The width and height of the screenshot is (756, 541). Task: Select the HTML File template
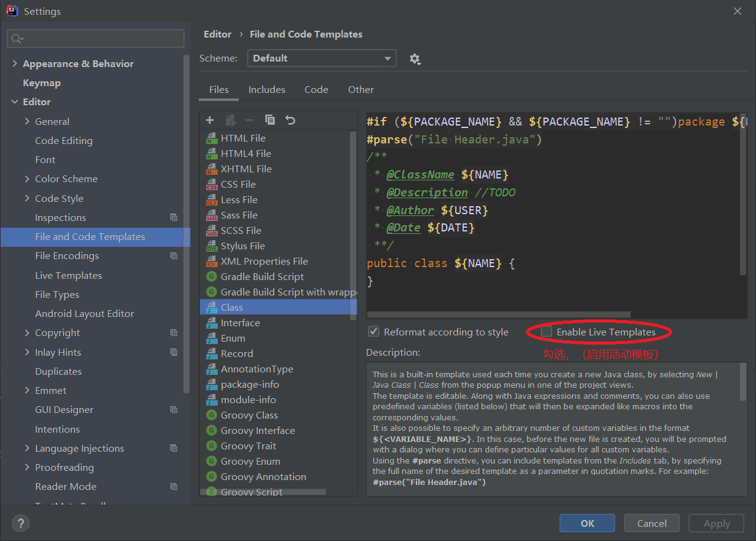(x=243, y=138)
